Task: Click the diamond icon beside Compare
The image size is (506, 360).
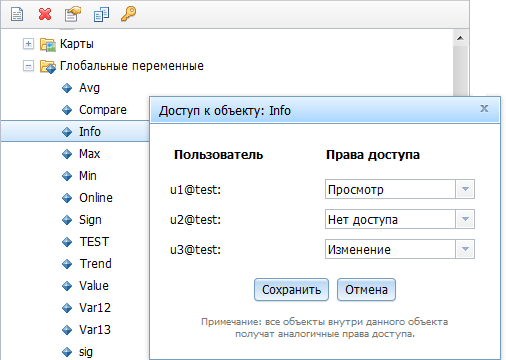Action: click(67, 110)
